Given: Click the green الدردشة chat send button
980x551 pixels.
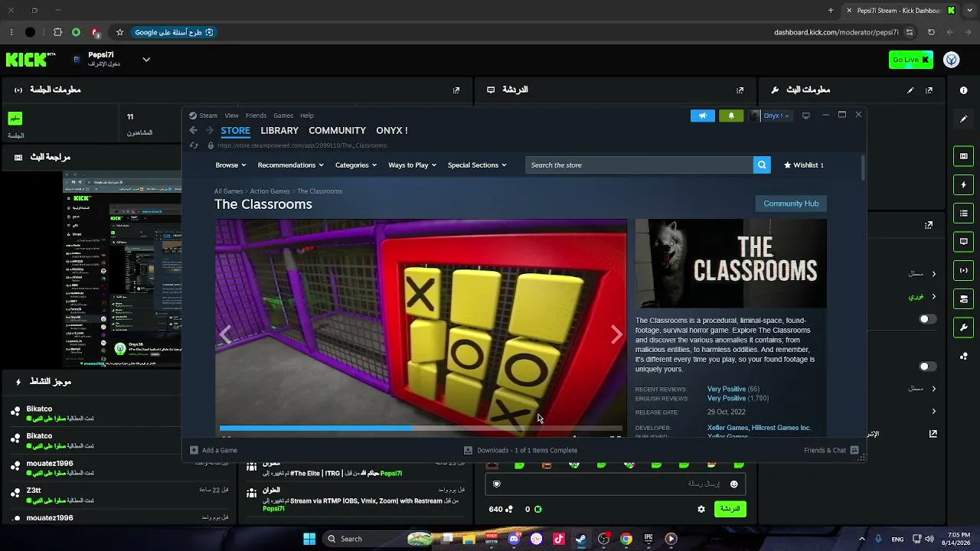Looking at the screenshot, I should [730, 509].
